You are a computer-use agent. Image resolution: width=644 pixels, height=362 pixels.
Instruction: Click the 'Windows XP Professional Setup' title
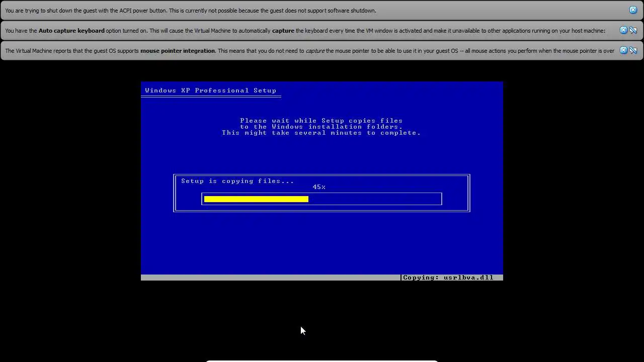click(x=210, y=90)
